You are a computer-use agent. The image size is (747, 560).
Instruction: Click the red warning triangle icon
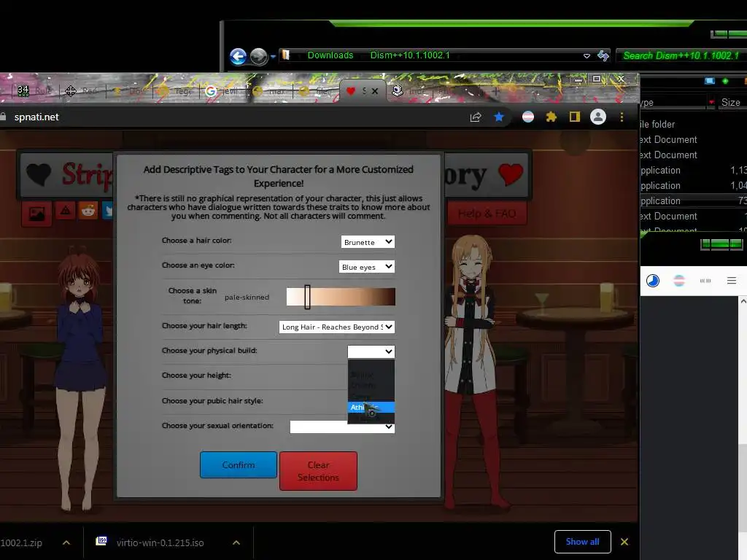click(x=65, y=211)
